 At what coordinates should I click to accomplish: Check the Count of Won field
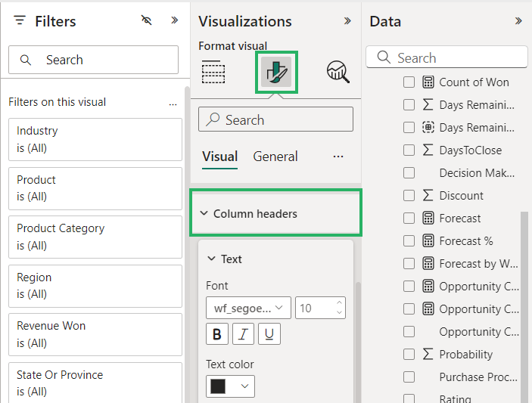pos(409,82)
